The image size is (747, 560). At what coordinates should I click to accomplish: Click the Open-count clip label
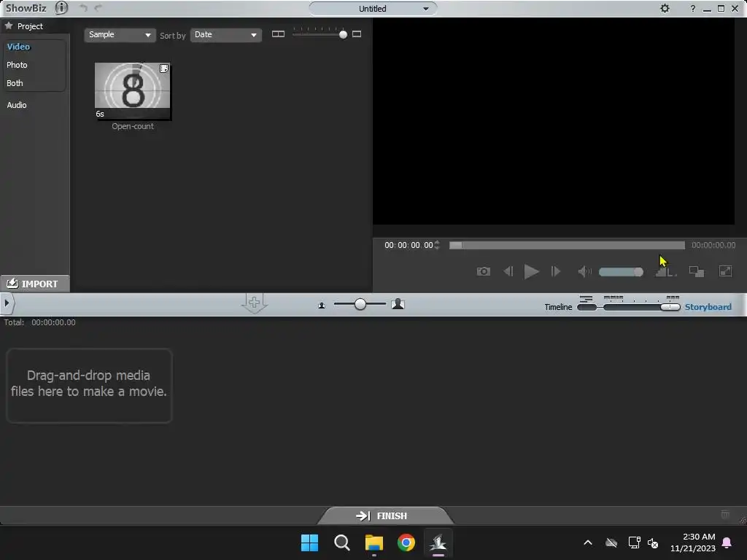point(133,126)
